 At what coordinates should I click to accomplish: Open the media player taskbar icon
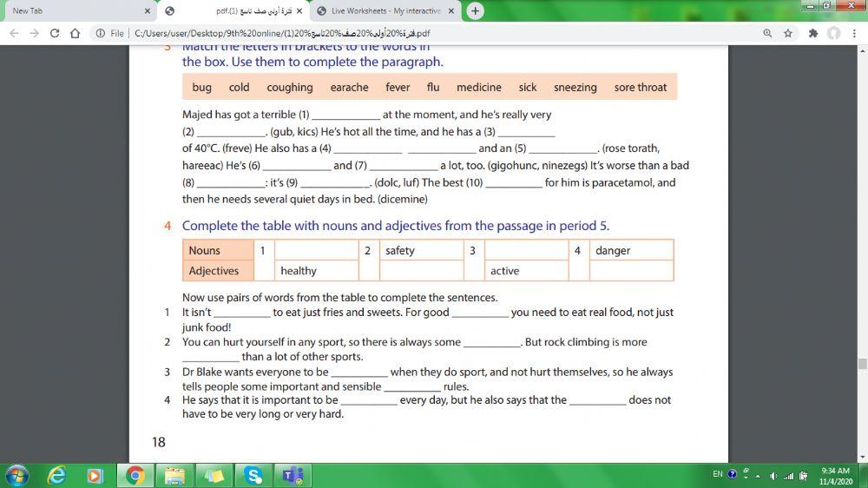tap(95, 475)
